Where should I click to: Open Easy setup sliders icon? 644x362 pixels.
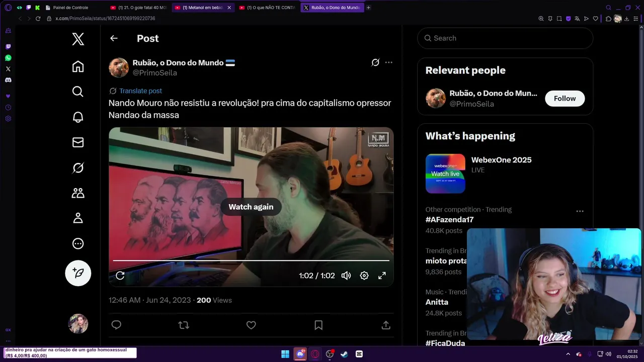pyautogui.click(x=635, y=19)
